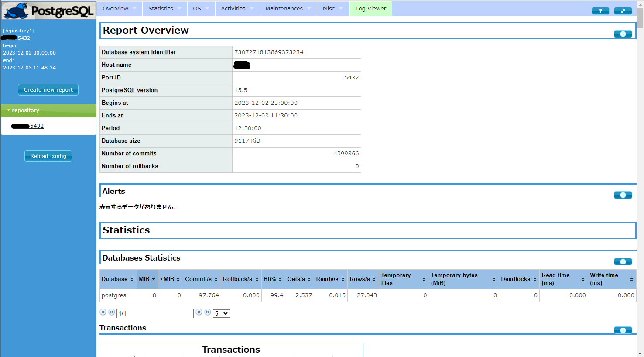Click the Create new report button
Viewport: 644px width, 357px height.
coord(48,89)
